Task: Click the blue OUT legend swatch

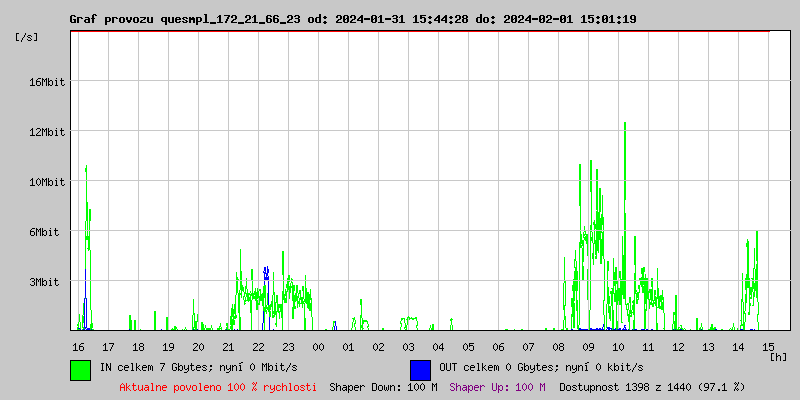Action: click(420, 369)
